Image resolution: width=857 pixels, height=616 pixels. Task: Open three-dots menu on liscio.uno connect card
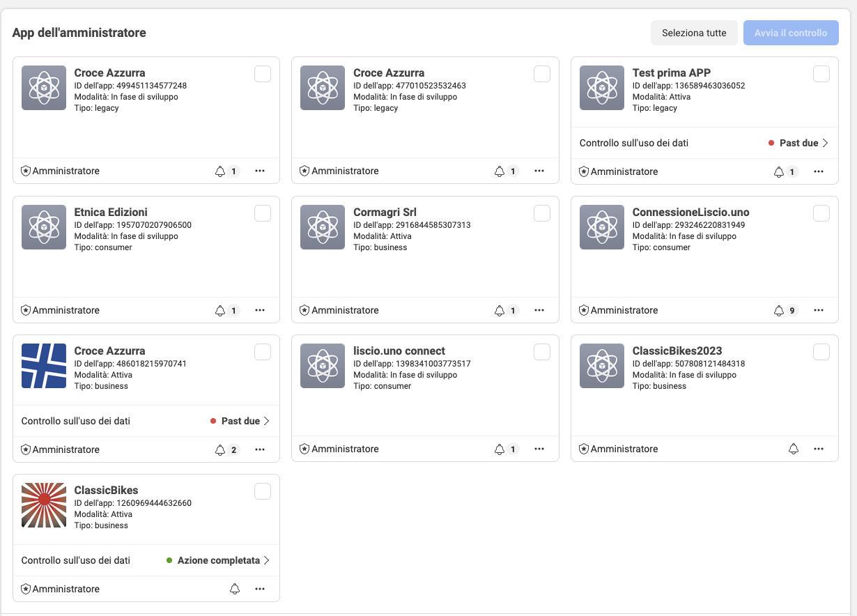[x=539, y=449]
